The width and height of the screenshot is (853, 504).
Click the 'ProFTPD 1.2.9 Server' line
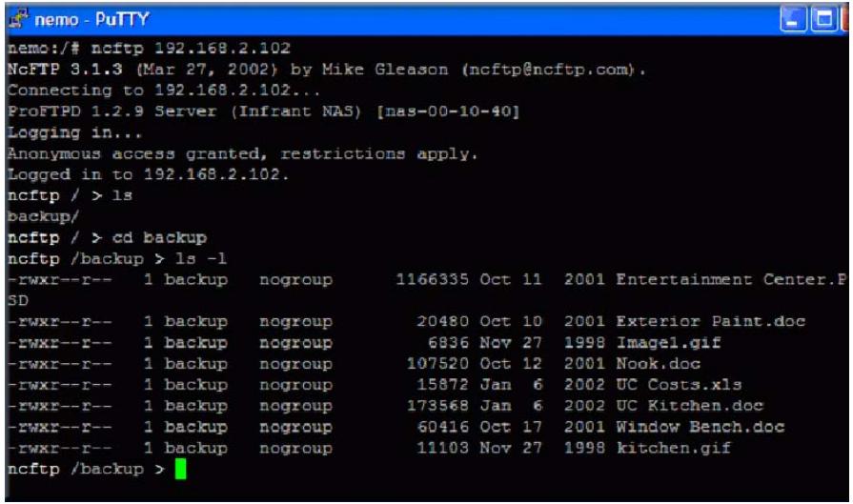(263, 111)
